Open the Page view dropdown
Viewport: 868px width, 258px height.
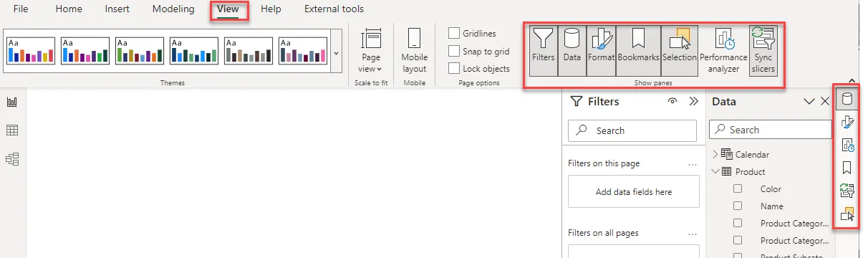coord(371,50)
